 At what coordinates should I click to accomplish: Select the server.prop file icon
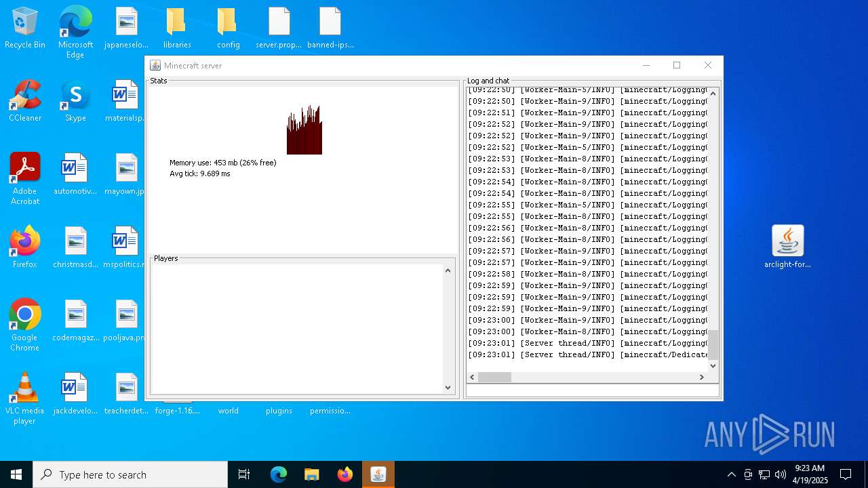point(279,28)
